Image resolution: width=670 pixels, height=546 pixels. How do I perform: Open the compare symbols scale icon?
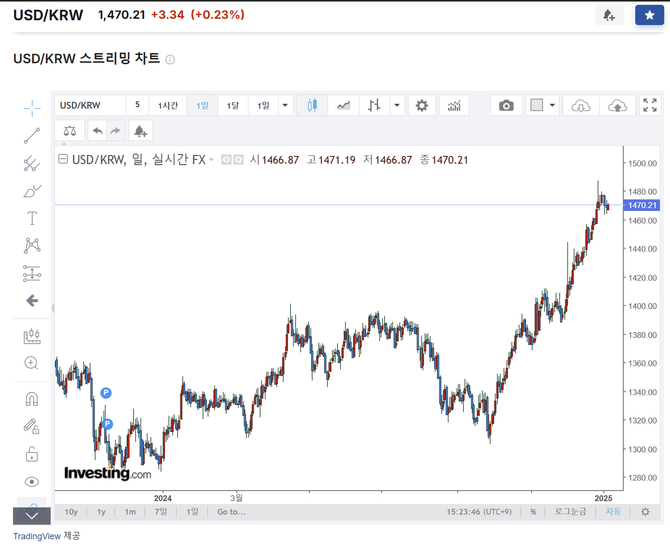coord(69,130)
